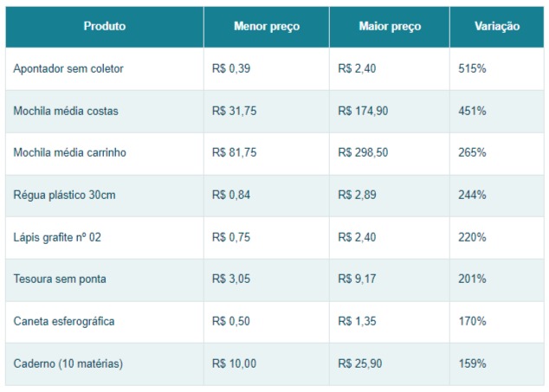Click the Maior preço column header
The image size is (549, 392).
click(x=390, y=27)
